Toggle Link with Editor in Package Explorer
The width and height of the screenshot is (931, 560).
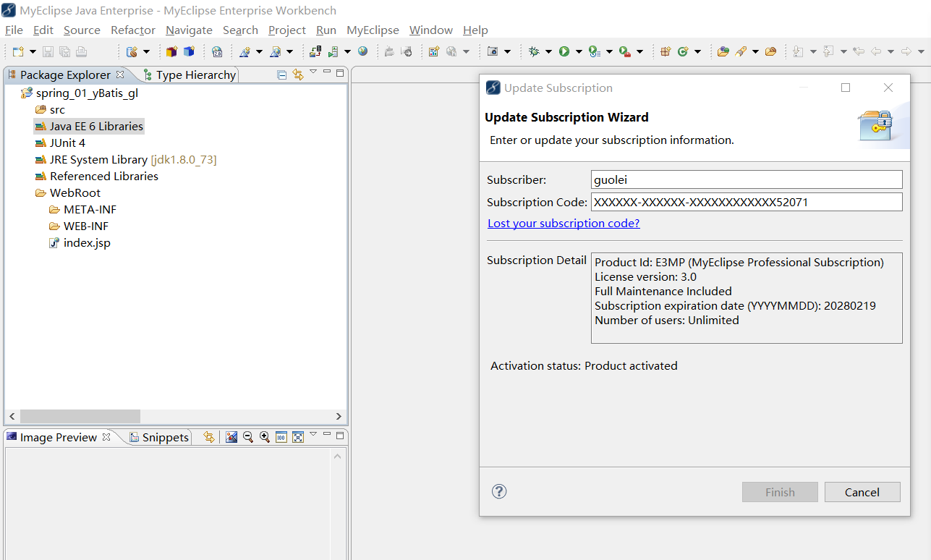click(x=298, y=75)
